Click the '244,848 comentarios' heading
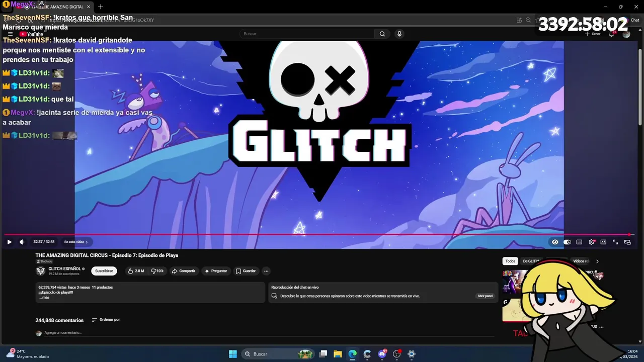 pos(59,320)
